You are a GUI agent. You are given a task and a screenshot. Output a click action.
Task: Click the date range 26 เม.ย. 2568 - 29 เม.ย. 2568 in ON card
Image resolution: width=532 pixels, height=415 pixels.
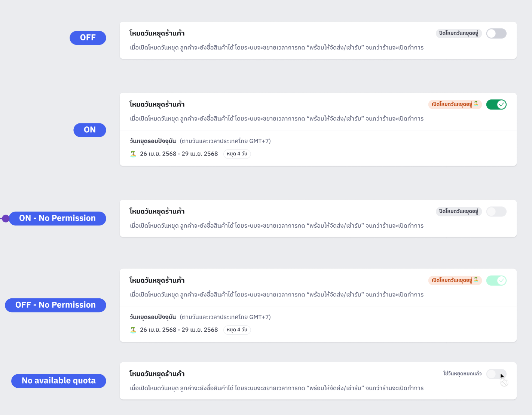point(179,154)
